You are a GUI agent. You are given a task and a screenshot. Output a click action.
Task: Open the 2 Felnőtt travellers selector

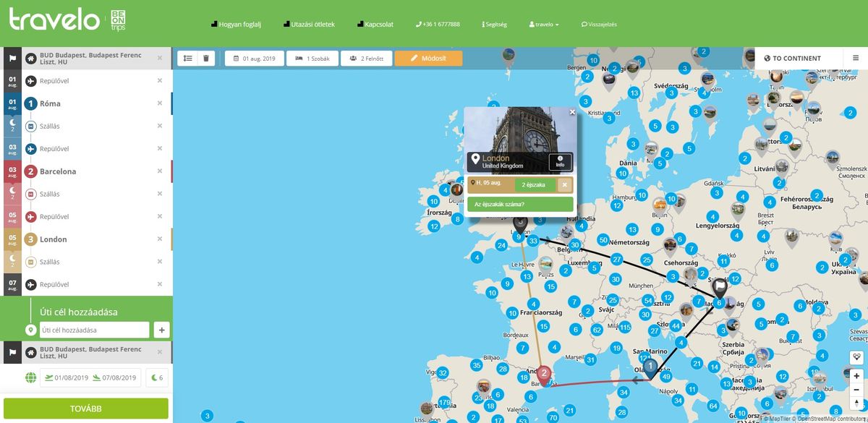[366, 59]
